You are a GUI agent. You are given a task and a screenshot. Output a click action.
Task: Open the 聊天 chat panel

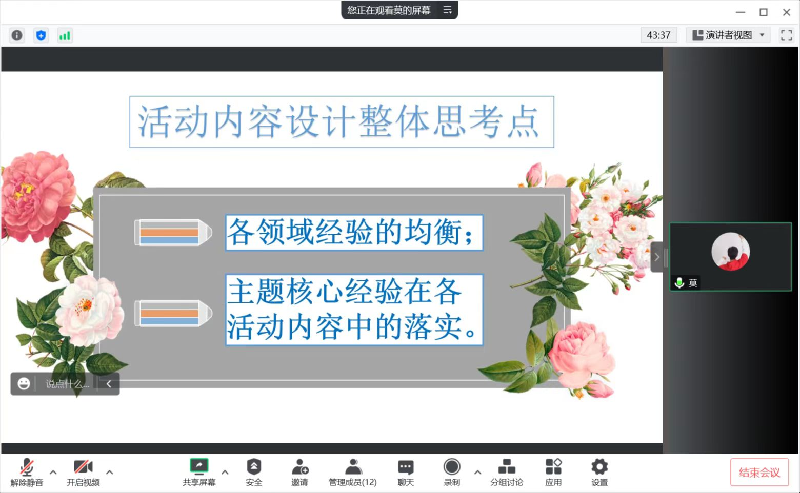click(405, 471)
